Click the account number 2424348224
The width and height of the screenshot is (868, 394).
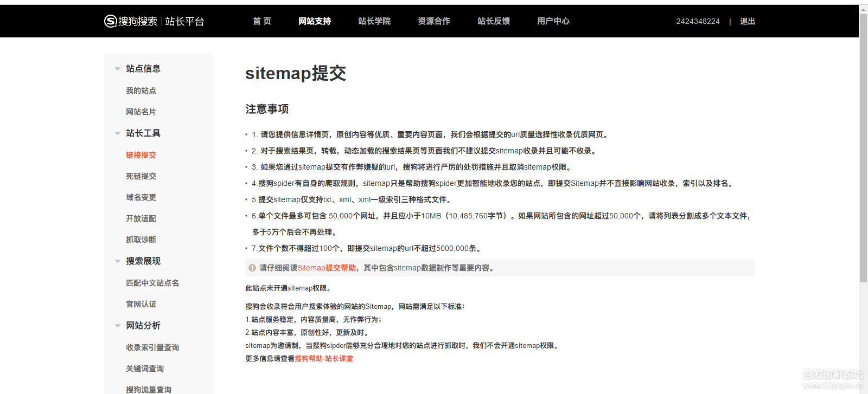698,21
